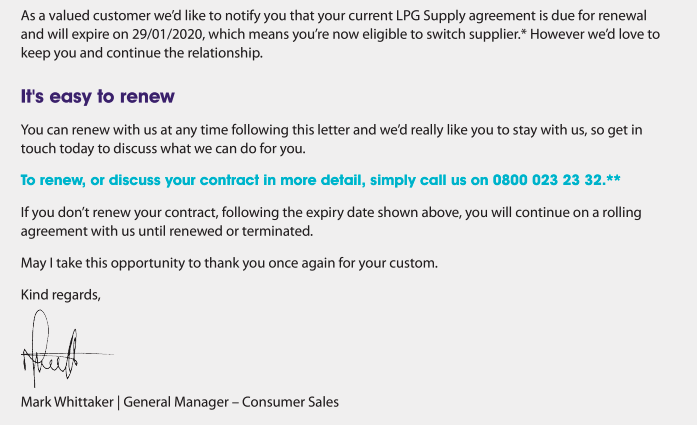Click the phone number 0800 023 23 32

(547, 180)
